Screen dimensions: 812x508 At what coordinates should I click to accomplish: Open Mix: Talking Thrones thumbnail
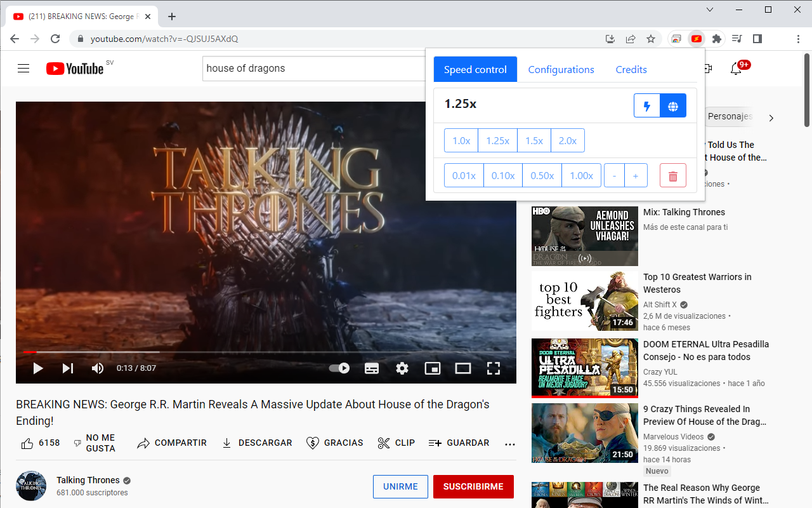pyautogui.click(x=585, y=236)
